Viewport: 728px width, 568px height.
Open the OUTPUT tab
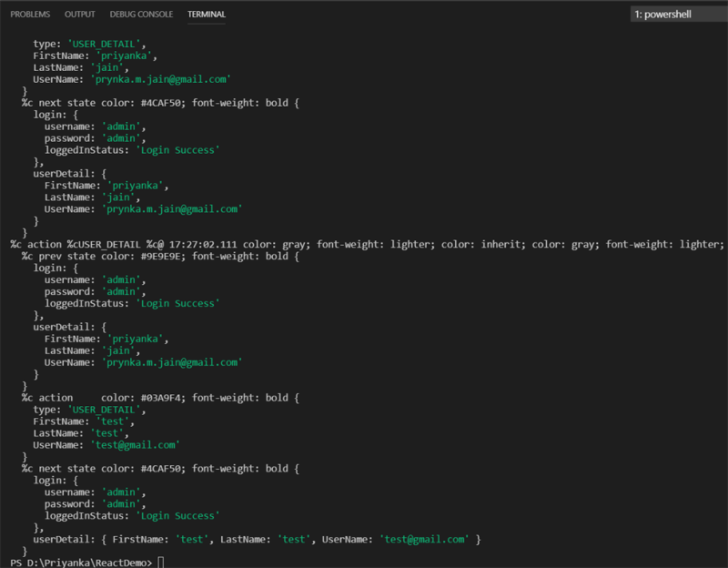[79, 14]
